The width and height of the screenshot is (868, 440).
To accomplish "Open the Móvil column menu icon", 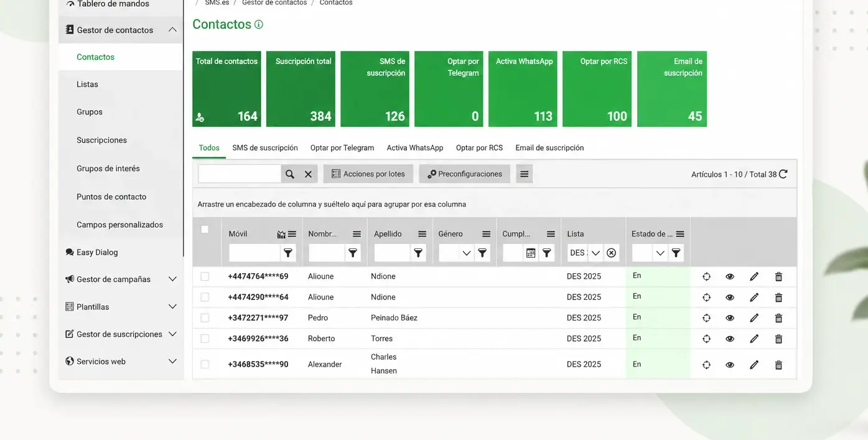I will pos(292,234).
